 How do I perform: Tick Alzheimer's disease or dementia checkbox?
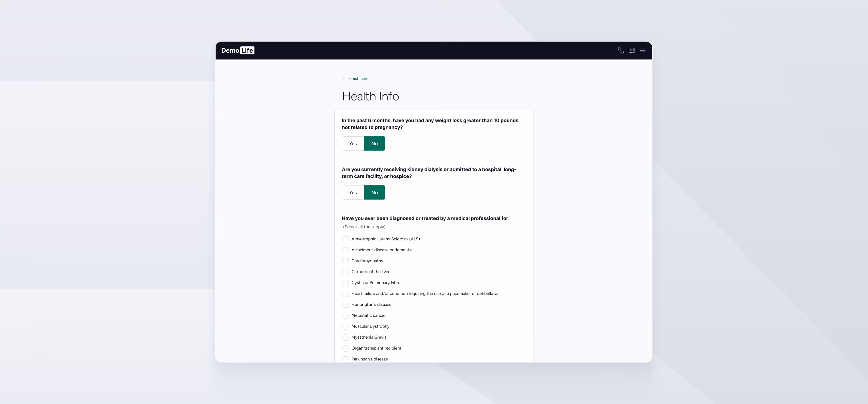345,250
